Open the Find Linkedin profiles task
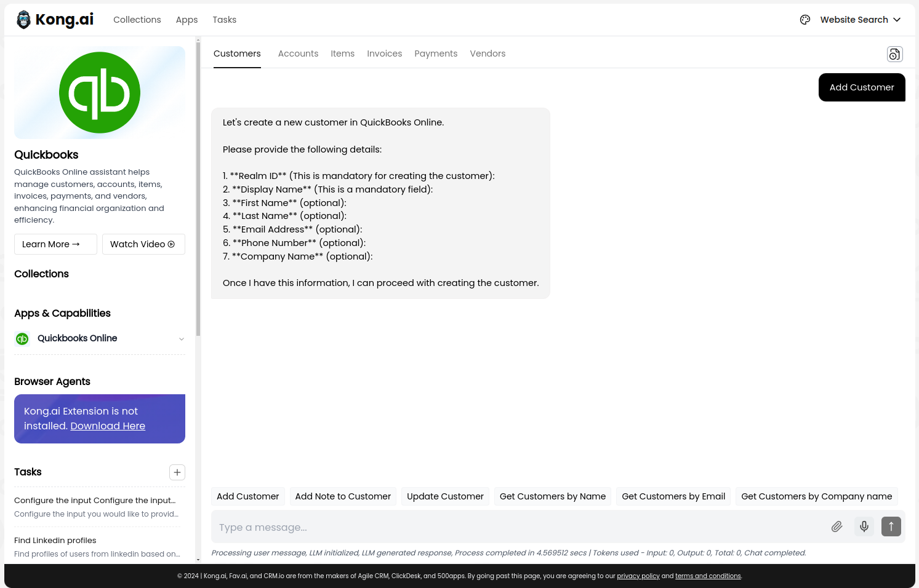919x588 pixels. [97, 547]
